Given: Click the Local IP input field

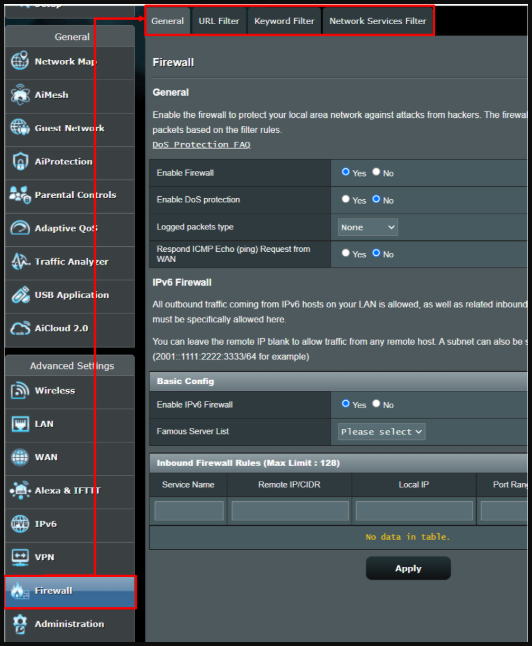Looking at the screenshot, I should point(414,511).
